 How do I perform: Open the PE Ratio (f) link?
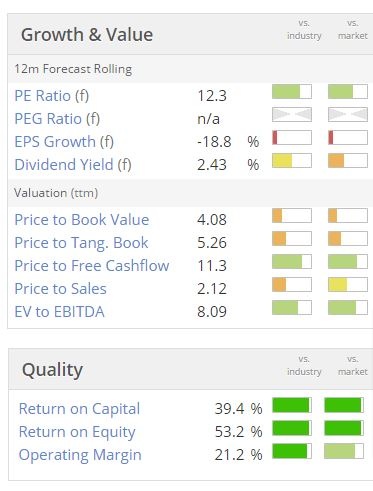click(x=52, y=96)
